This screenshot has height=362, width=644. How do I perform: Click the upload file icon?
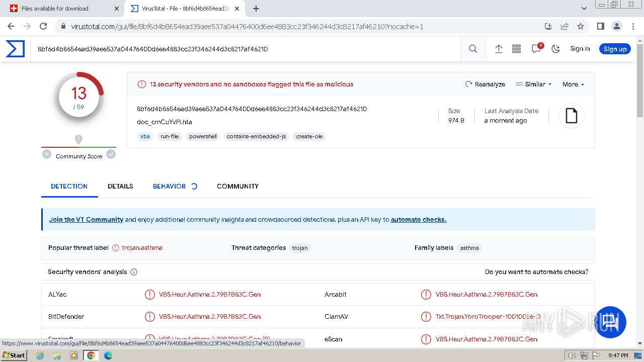tap(499, 49)
